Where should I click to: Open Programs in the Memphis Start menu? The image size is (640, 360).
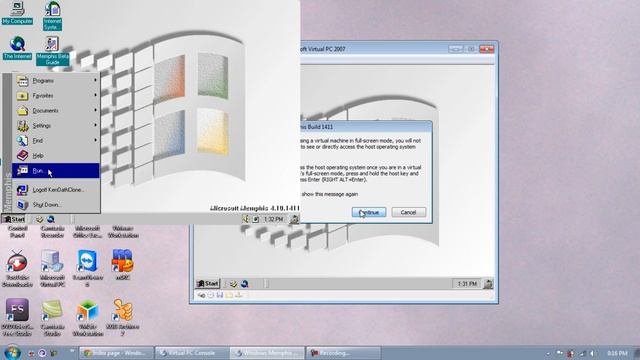tap(56, 80)
